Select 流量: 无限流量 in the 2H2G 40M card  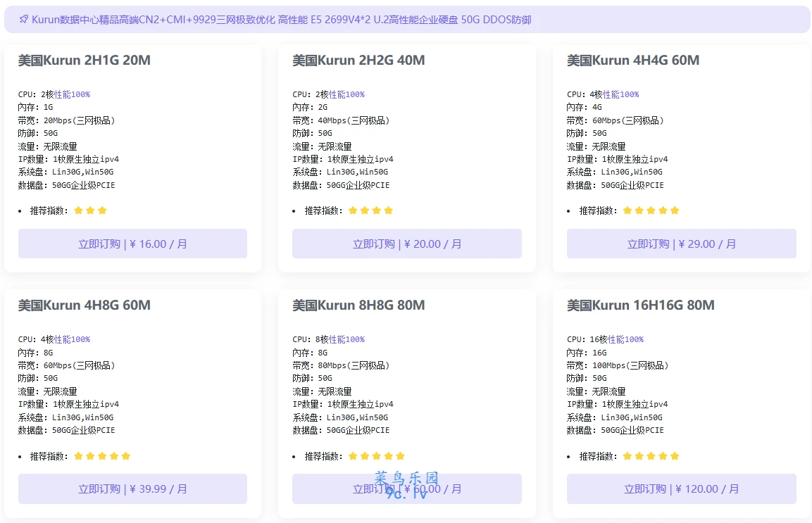pos(322,146)
